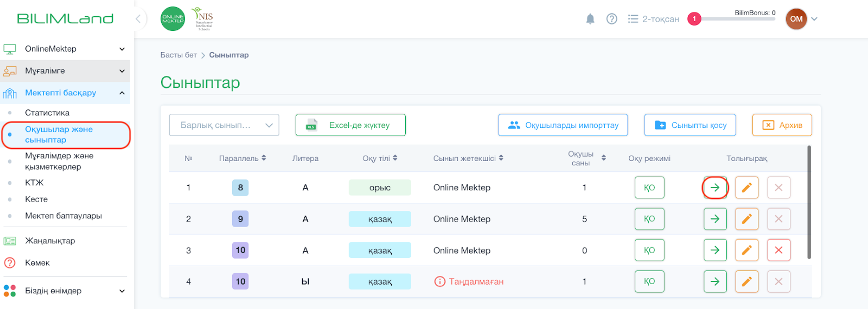Viewport: 868px width, 309px height.
Task: Click the parallel 9 color badge
Action: 240,219
